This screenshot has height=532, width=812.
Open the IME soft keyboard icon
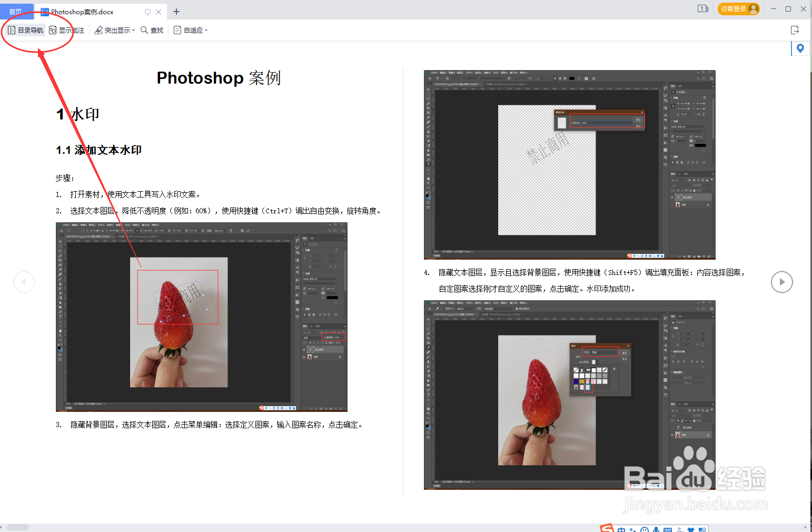click(668, 529)
